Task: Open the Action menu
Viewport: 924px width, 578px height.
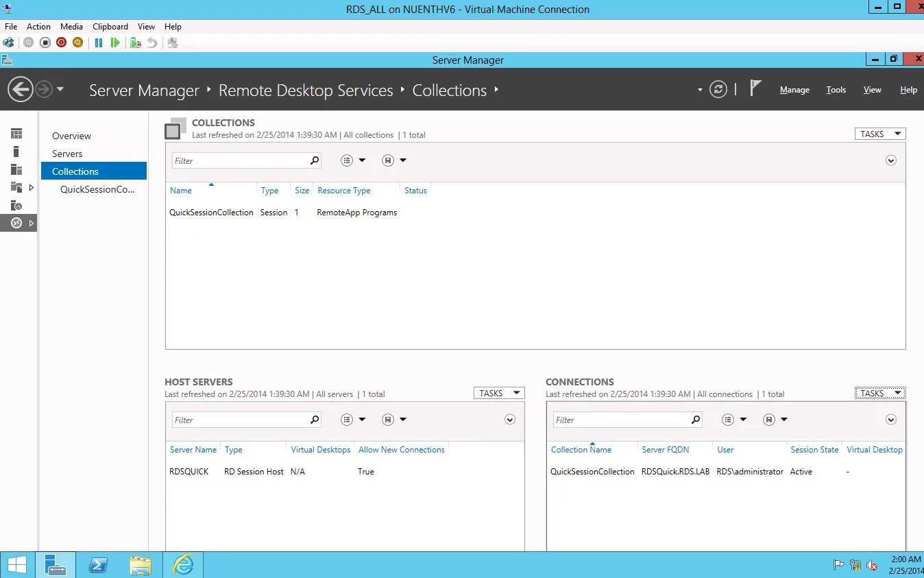Action: (38, 27)
